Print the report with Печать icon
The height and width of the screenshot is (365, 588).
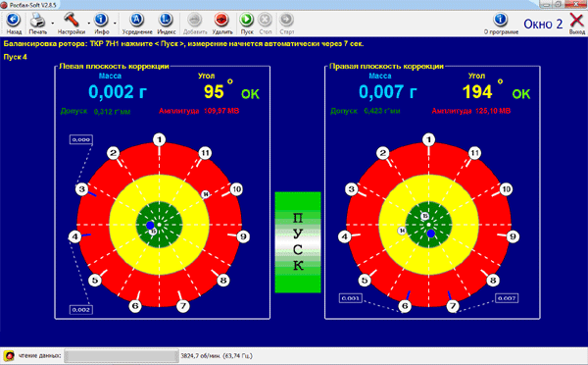pyautogui.click(x=38, y=23)
